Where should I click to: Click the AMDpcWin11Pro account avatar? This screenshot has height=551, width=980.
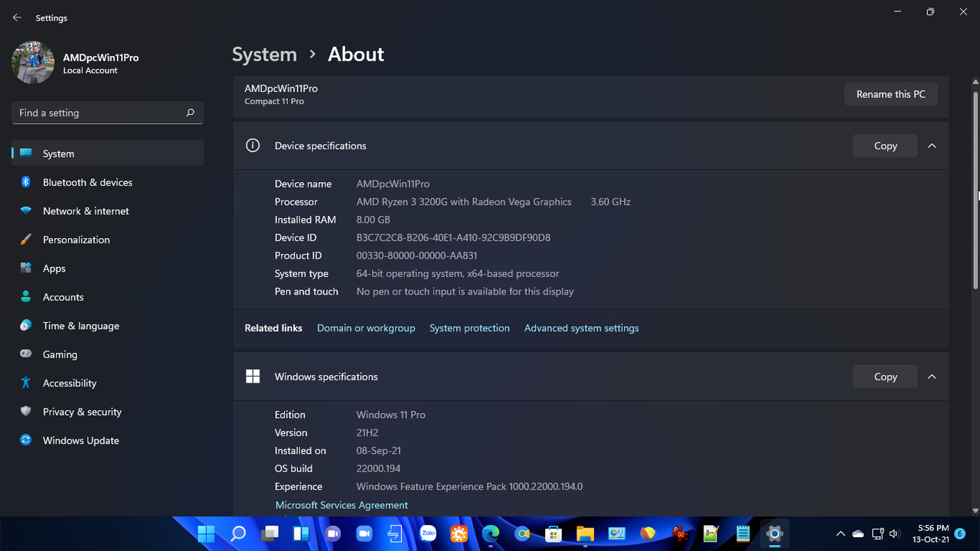pos(33,63)
